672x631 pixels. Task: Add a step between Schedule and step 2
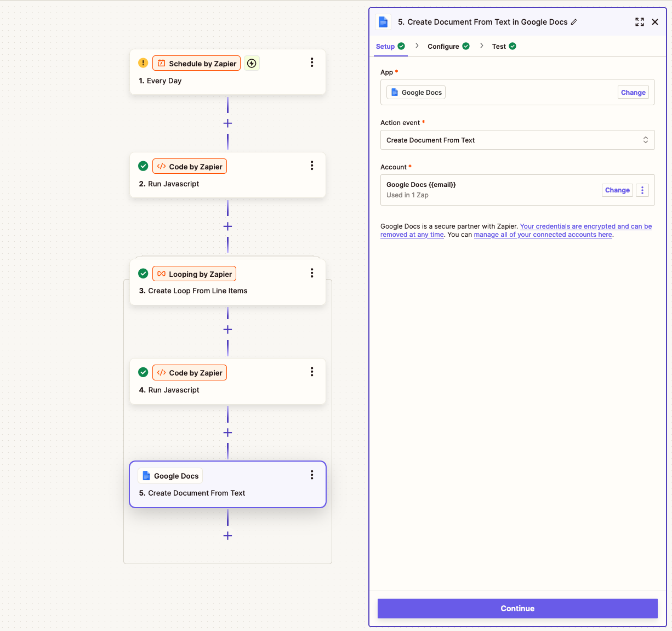(227, 123)
